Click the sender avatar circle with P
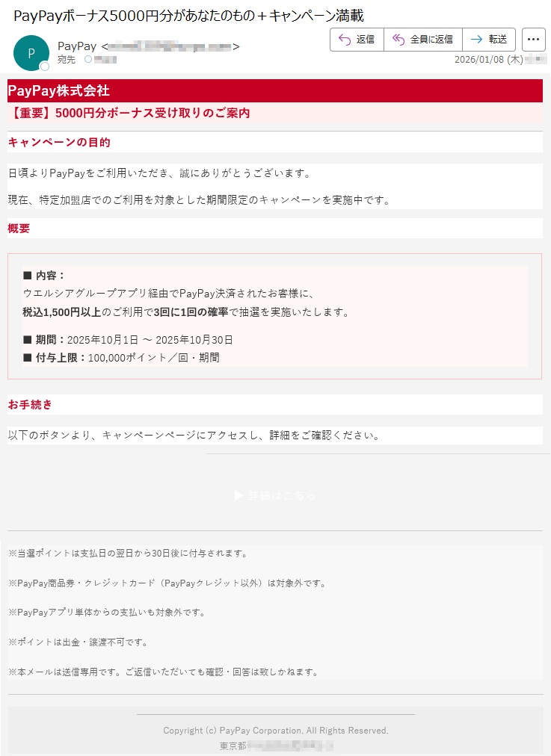551x756 pixels. click(31, 53)
